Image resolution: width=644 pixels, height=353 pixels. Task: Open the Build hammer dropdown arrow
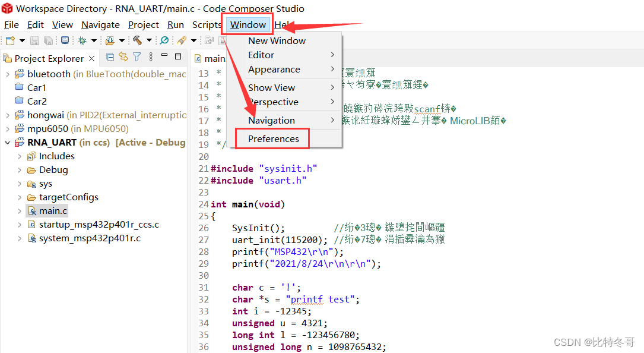[x=149, y=40]
